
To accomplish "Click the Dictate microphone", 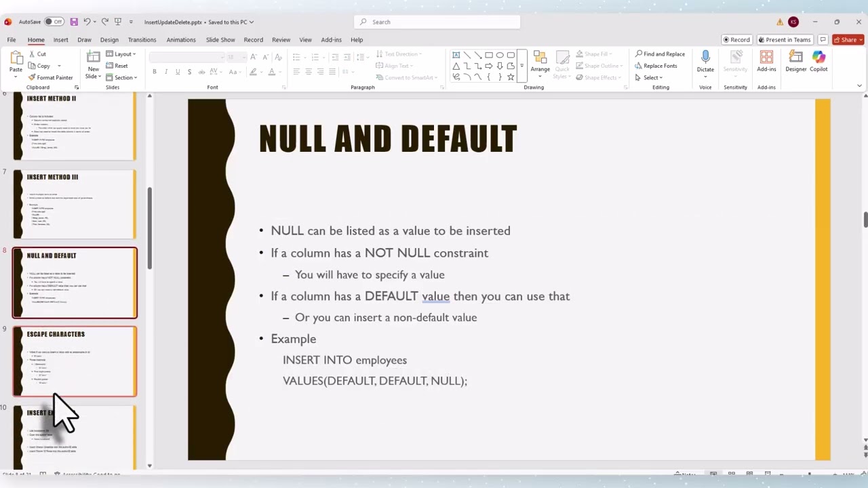I will tap(705, 61).
